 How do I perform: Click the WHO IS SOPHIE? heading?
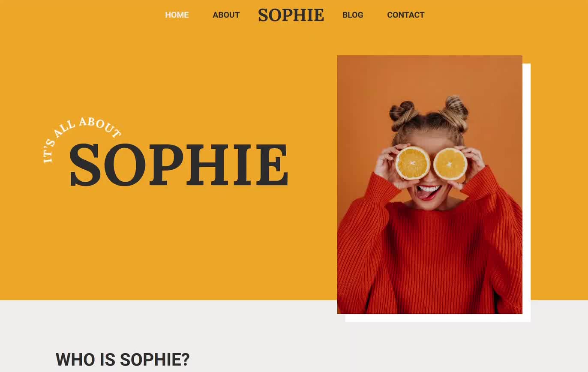[x=123, y=360]
